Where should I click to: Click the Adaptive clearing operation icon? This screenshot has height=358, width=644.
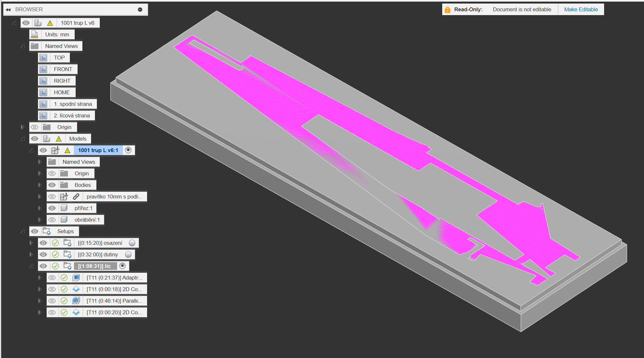76,278
